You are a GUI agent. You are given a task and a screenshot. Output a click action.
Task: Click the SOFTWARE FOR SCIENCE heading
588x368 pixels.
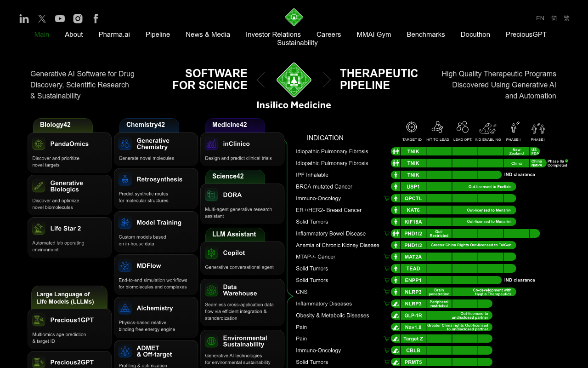pos(210,80)
